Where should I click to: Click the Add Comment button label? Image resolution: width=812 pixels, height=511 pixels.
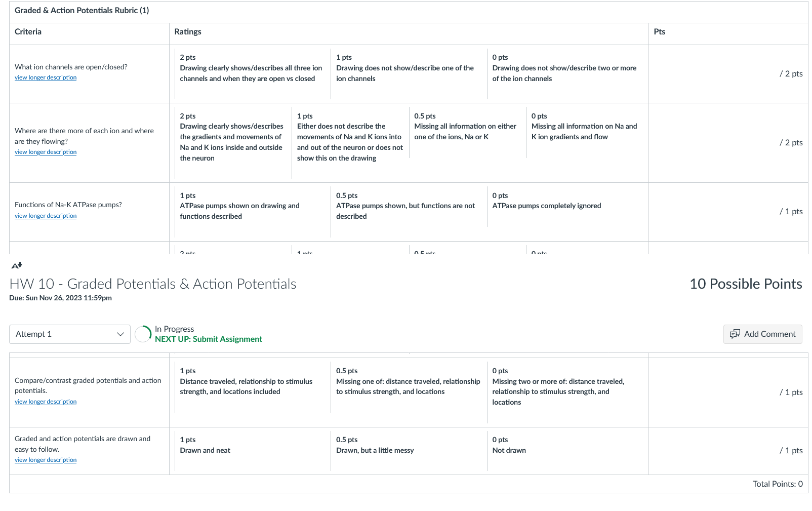pyautogui.click(x=769, y=334)
